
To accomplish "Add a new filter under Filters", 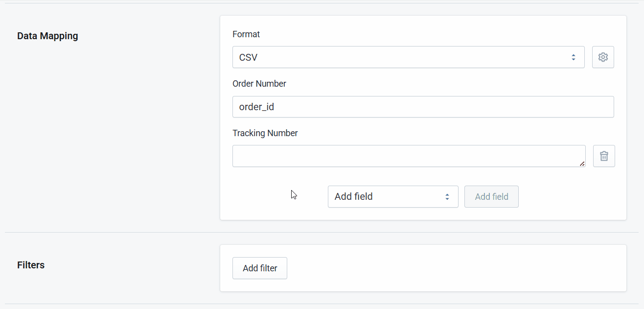I will (x=259, y=268).
